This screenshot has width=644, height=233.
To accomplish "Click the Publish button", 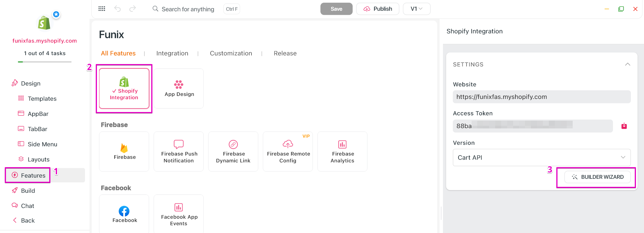I will [x=378, y=9].
